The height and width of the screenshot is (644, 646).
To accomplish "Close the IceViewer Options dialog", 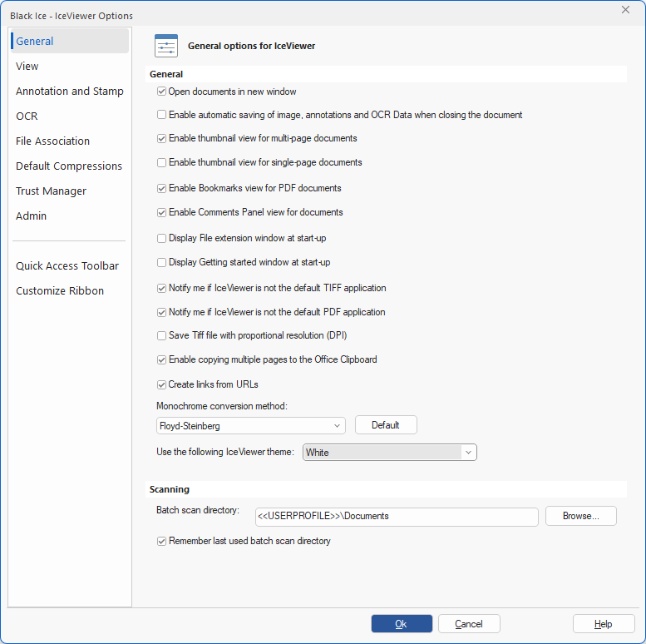I will tap(625, 10).
